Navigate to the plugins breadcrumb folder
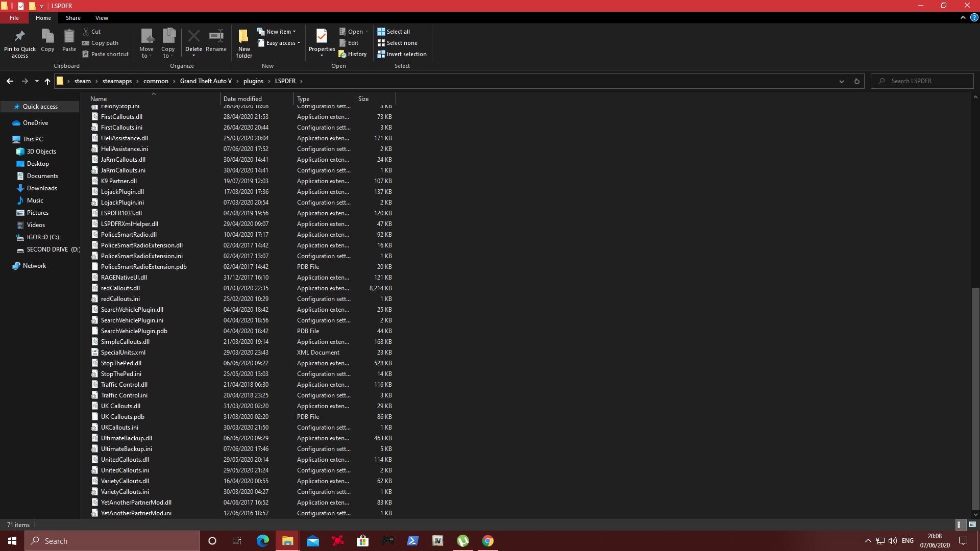This screenshot has height=551, width=980. pyautogui.click(x=253, y=81)
